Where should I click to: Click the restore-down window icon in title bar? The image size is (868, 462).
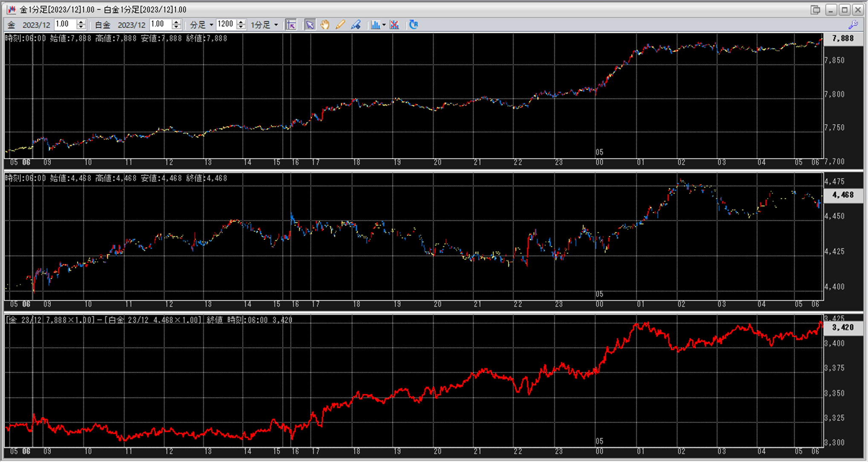click(x=815, y=10)
